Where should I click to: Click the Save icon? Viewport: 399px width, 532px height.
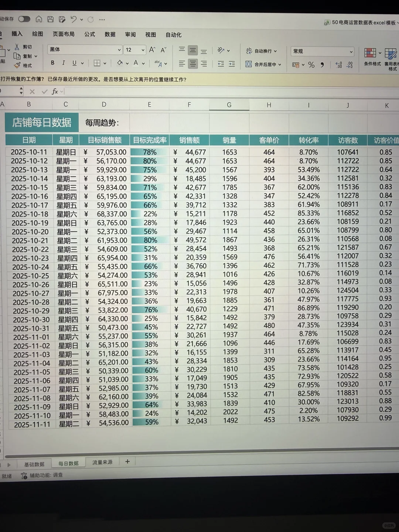click(51, 19)
